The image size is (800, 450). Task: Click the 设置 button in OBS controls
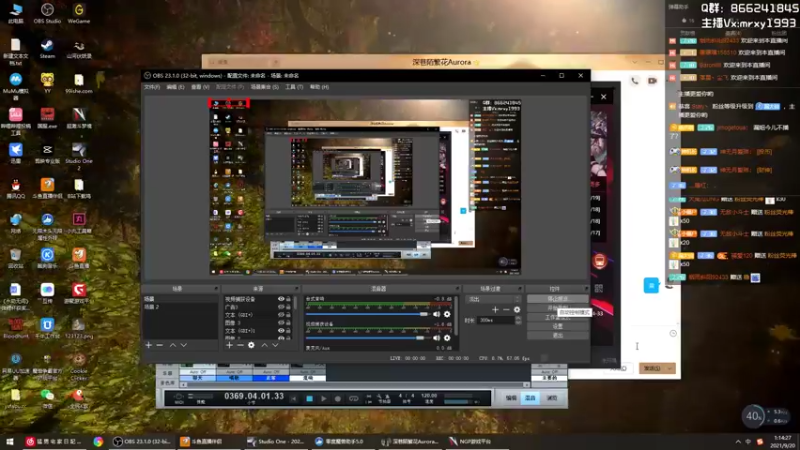click(557, 327)
